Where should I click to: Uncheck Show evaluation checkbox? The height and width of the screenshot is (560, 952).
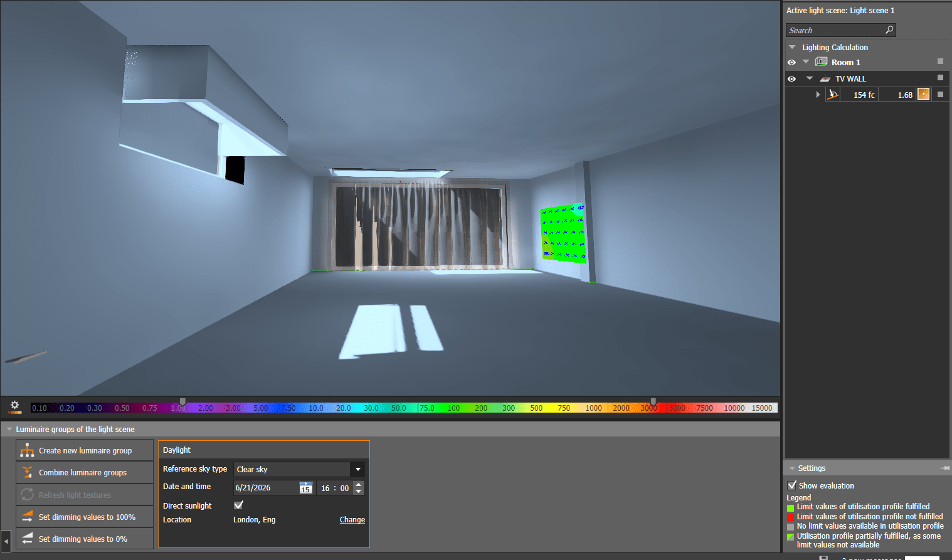[x=792, y=485]
